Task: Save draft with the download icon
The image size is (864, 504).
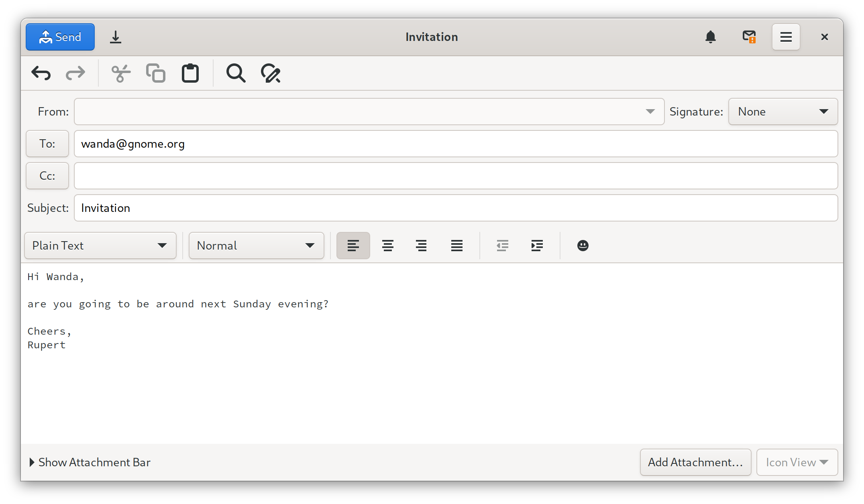Action: coord(116,37)
